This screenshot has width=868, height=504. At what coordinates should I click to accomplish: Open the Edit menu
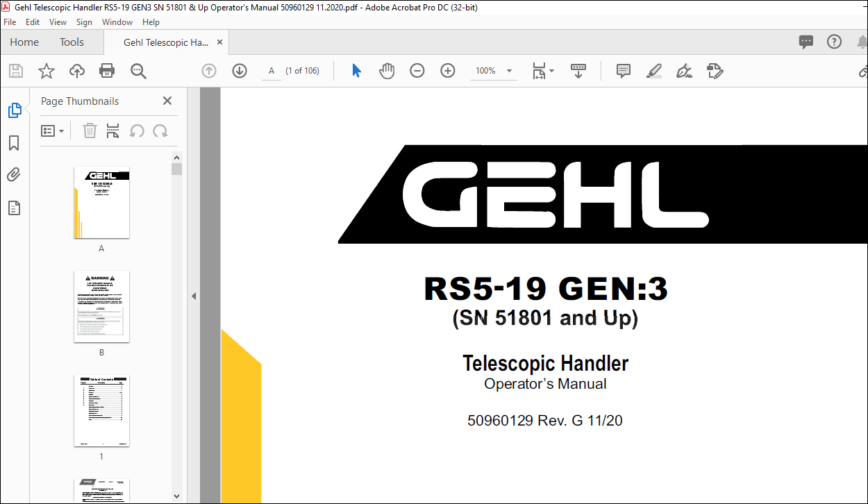click(x=33, y=22)
